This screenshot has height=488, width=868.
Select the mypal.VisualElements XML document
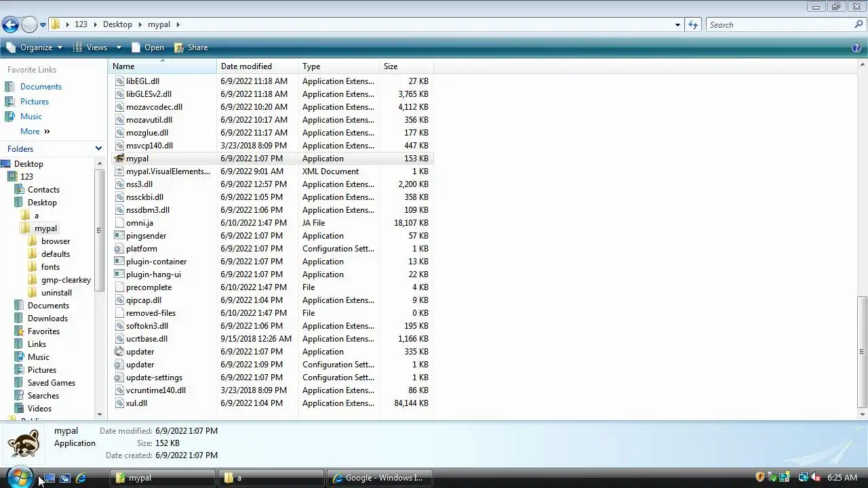pos(168,171)
